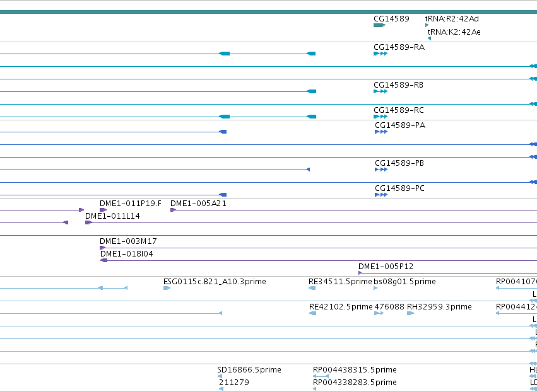The image size is (537, 392).
Task: Click the ESG0115c.B21_A10.3prime label
Action: (x=215, y=282)
